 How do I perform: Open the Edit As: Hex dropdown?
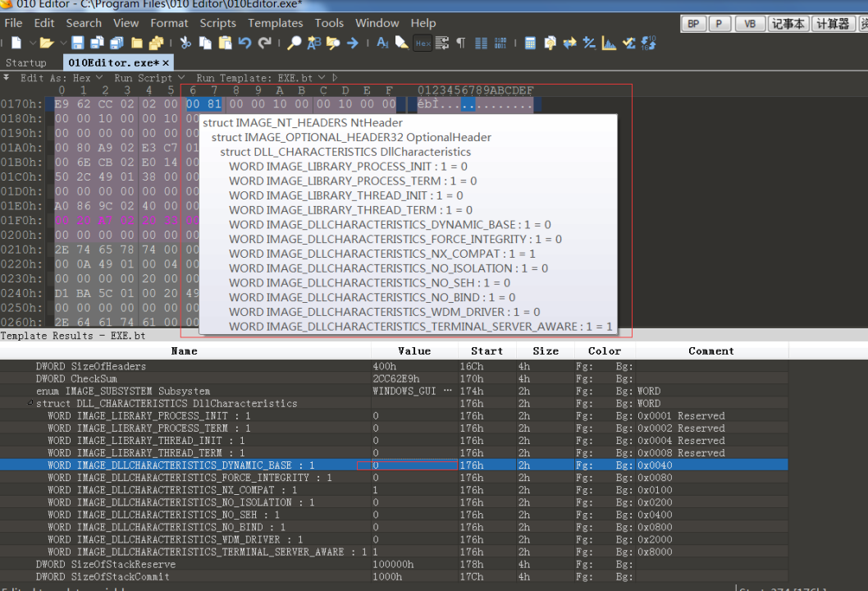[x=57, y=78]
